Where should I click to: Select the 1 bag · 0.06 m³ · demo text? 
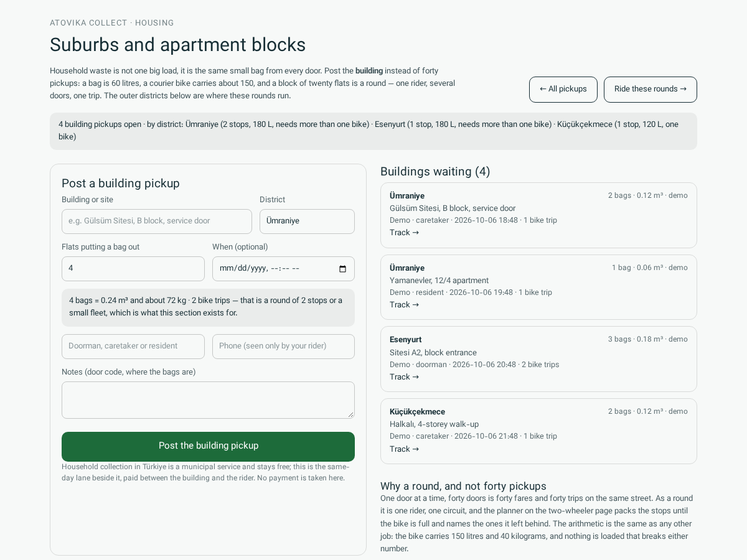pyautogui.click(x=650, y=268)
